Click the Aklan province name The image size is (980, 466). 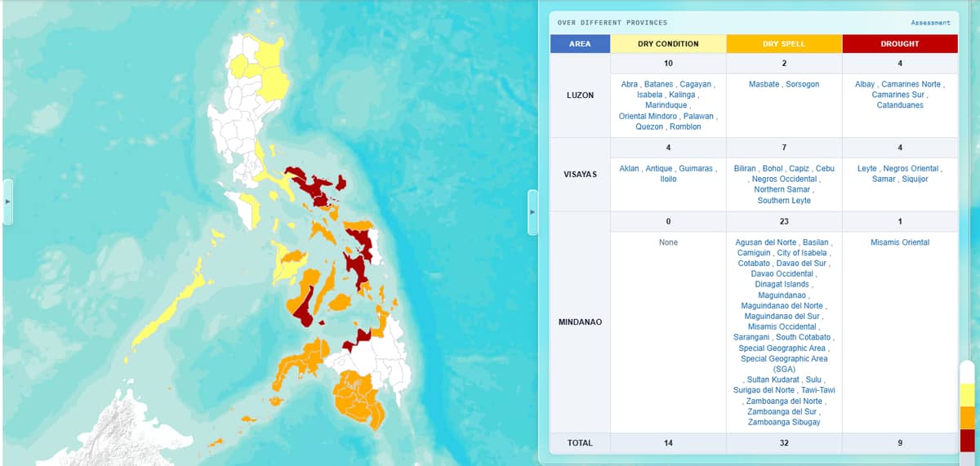point(629,168)
